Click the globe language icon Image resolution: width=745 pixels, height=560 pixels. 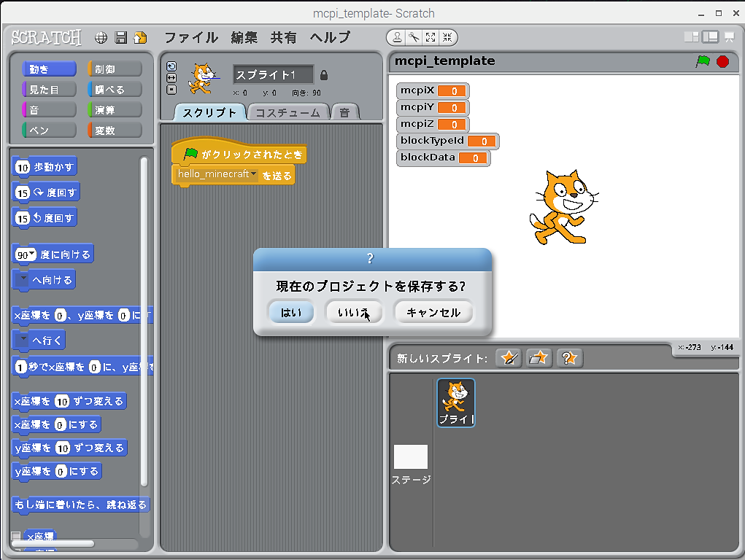[101, 37]
